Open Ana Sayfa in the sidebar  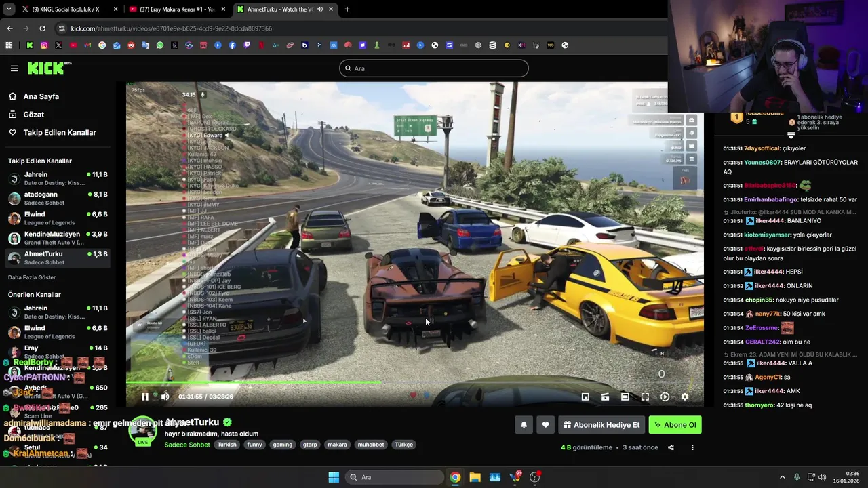click(x=41, y=96)
